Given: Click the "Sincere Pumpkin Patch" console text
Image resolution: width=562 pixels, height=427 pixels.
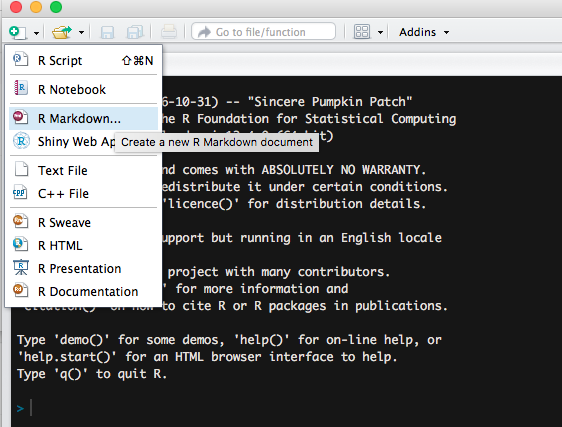Looking at the screenshot, I should 330,102.
